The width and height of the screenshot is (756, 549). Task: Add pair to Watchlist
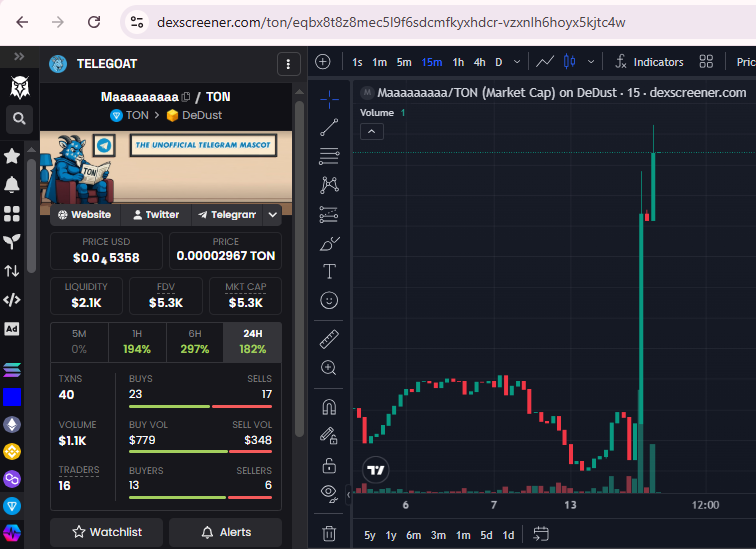[x=107, y=532]
